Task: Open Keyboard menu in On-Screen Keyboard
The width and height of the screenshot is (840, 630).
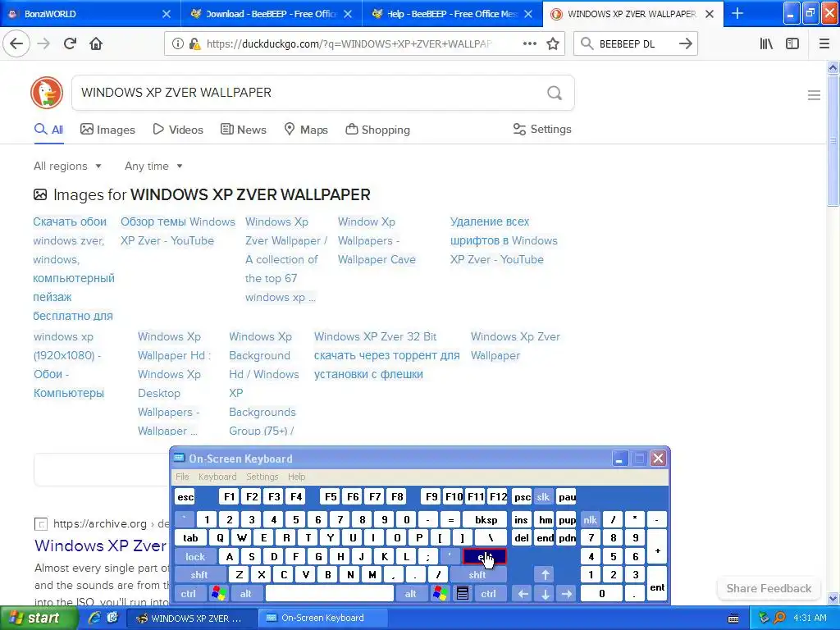Action: click(217, 477)
